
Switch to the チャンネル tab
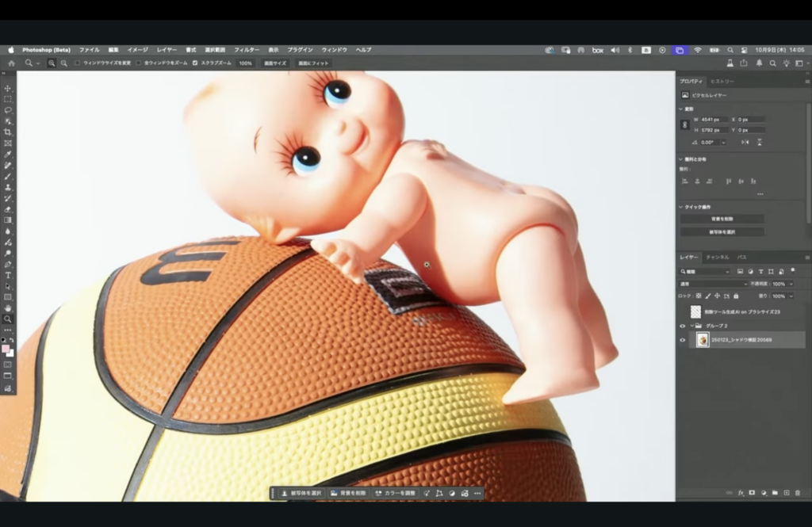pyautogui.click(x=717, y=258)
